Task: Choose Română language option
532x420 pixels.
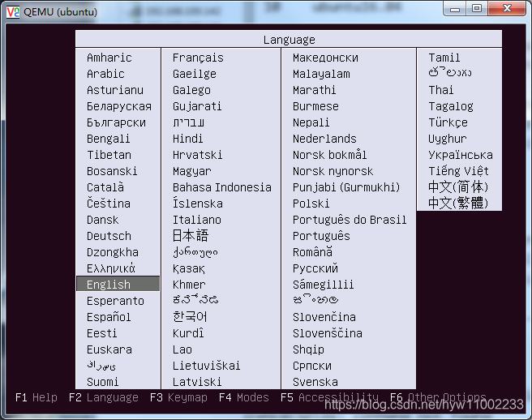Action: click(312, 252)
